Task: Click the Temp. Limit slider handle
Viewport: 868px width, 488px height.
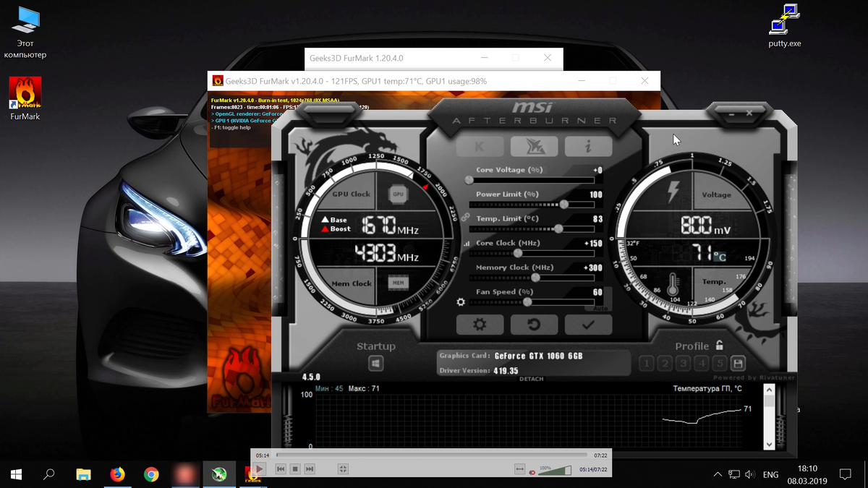Action: click(558, 229)
